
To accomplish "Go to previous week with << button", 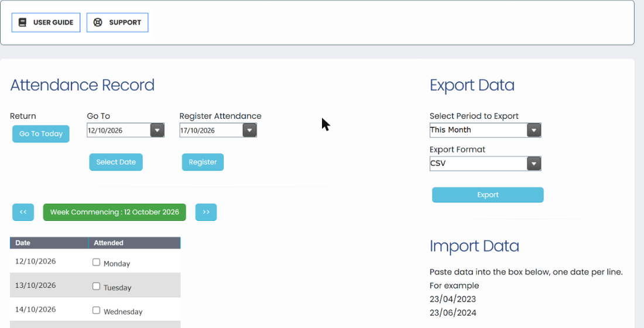I will coord(23,212).
